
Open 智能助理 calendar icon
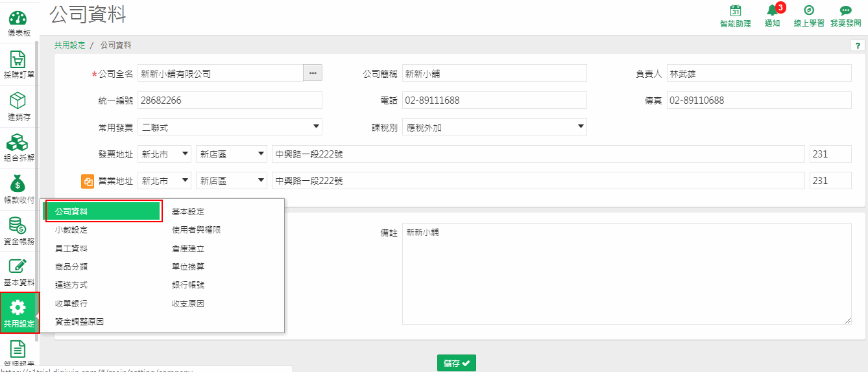[x=736, y=10]
